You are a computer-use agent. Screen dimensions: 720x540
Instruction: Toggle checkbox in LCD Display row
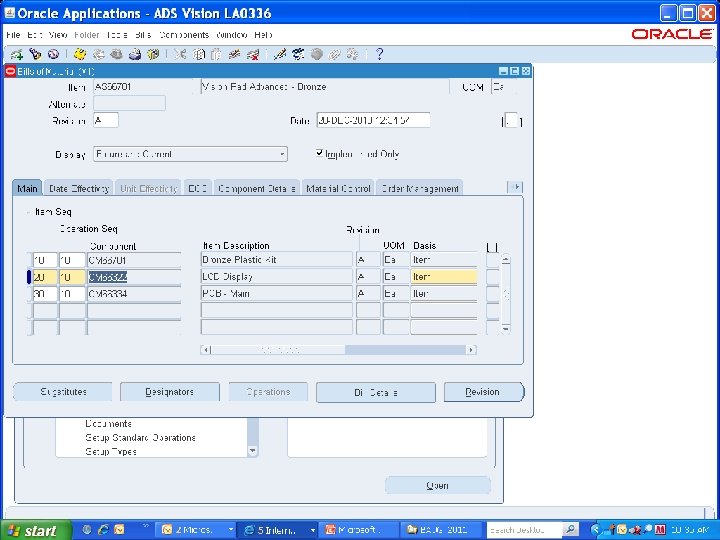(492, 277)
